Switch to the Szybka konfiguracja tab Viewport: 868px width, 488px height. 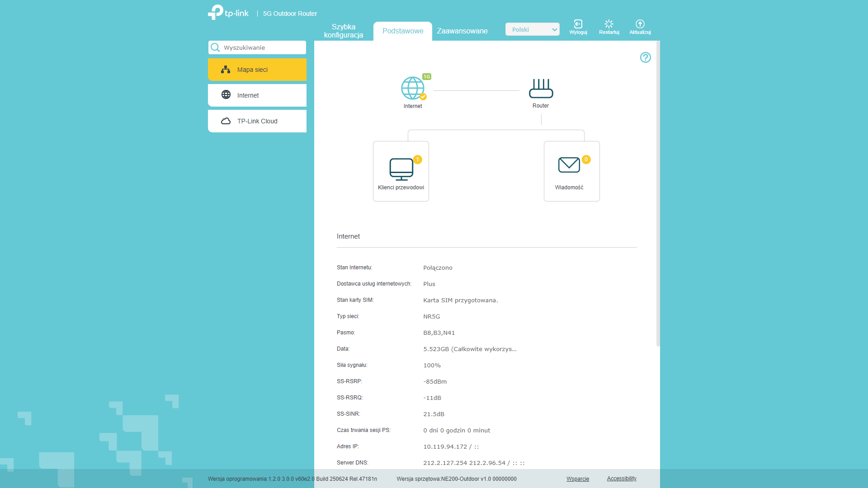(x=344, y=31)
